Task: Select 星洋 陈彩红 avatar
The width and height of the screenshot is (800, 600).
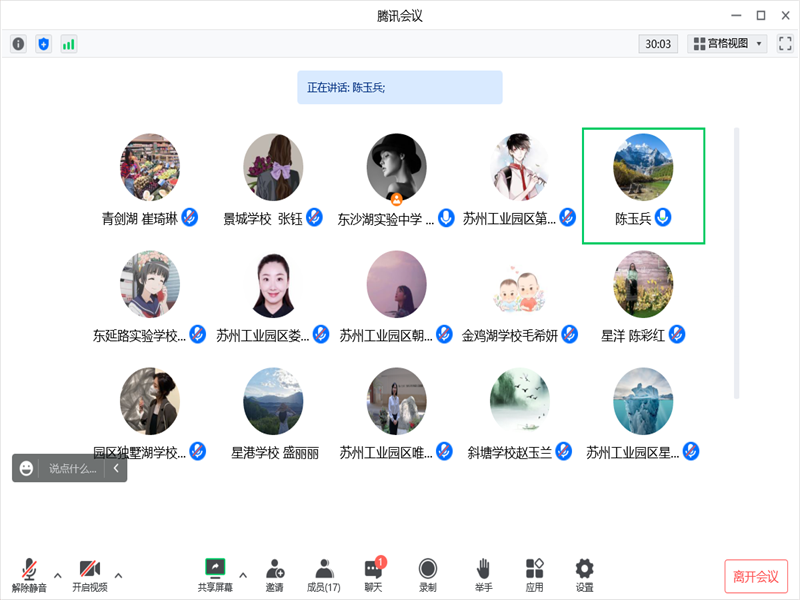Action: [643, 284]
